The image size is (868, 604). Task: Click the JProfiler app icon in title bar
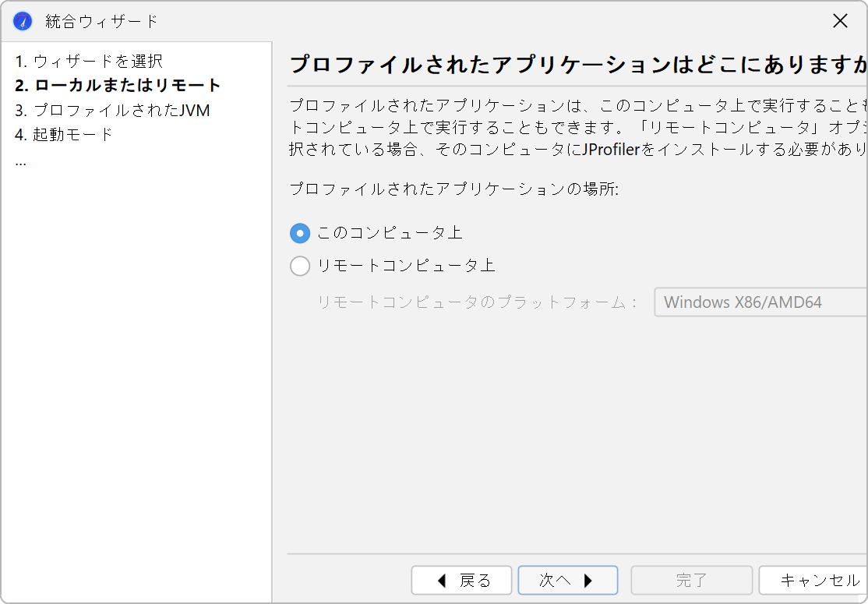[x=23, y=22]
